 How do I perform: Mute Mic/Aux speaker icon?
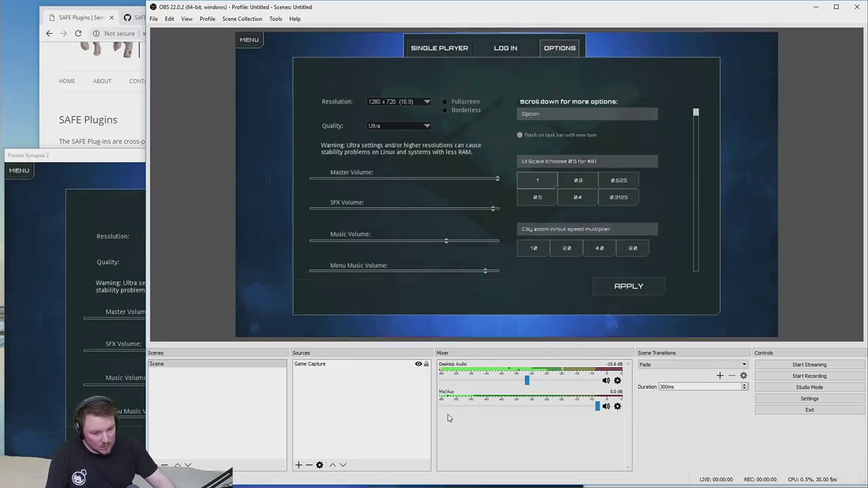pyautogui.click(x=606, y=406)
